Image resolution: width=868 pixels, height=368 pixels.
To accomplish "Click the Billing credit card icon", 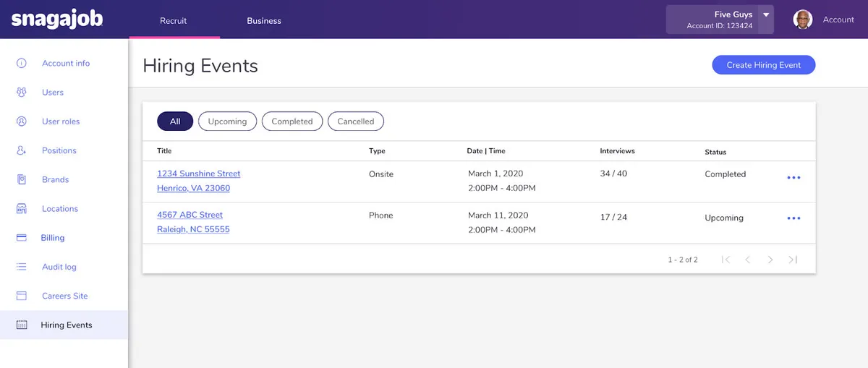I will (22, 238).
